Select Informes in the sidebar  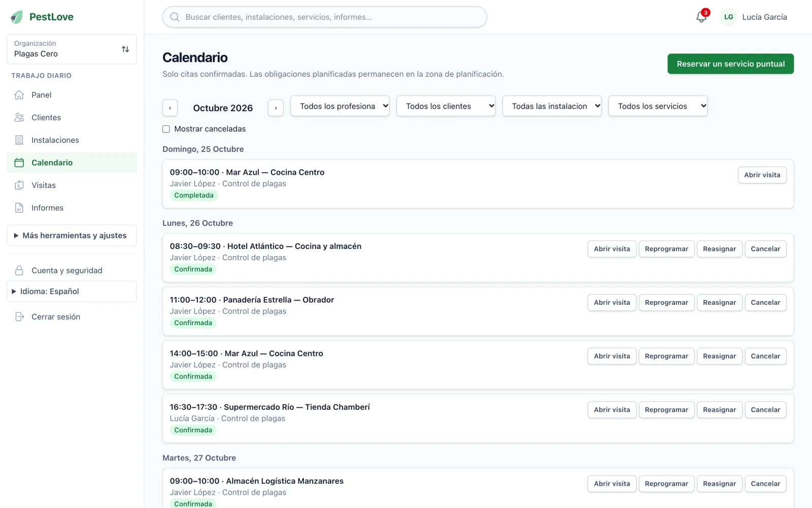72,208
